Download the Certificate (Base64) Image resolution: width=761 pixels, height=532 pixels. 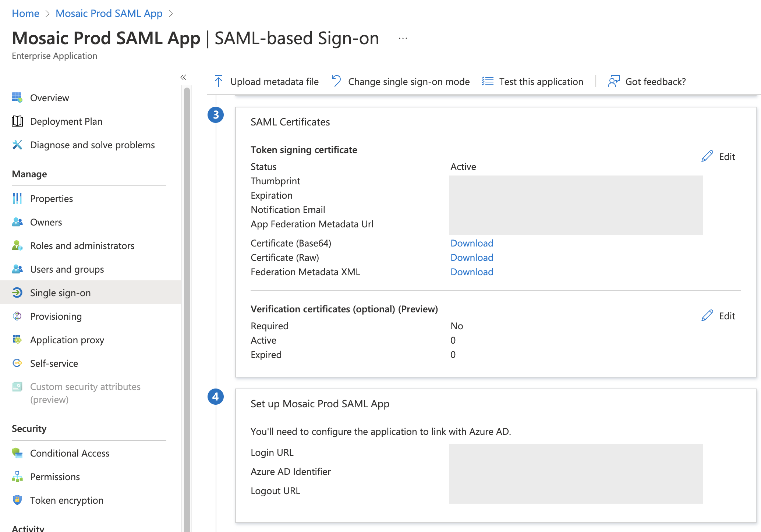pyautogui.click(x=471, y=243)
